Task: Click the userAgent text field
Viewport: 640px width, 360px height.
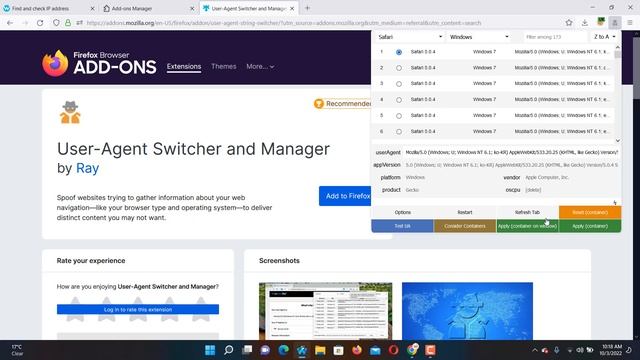Action: (x=512, y=152)
